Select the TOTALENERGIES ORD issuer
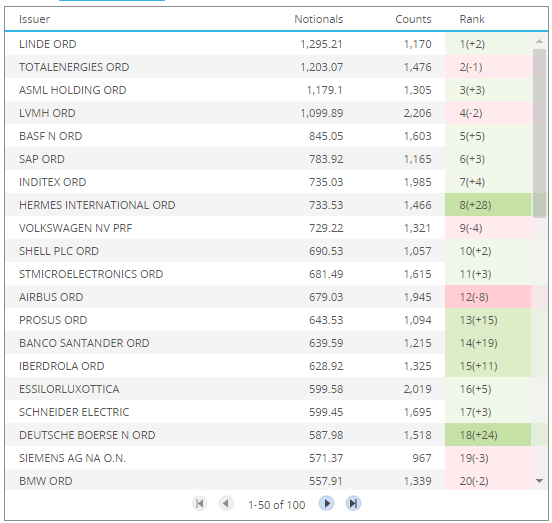The height and width of the screenshot is (523, 552). pyautogui.click(x=74, y=67)
